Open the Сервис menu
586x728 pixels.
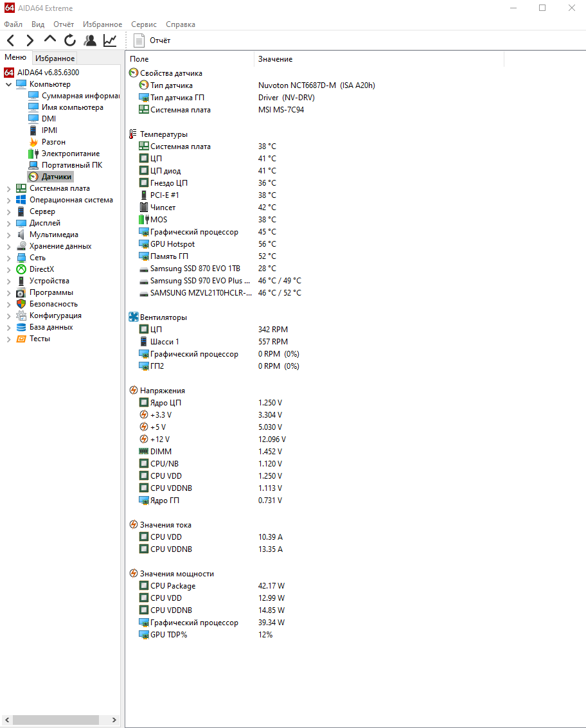pyautogui.click(x=144, y=24)
